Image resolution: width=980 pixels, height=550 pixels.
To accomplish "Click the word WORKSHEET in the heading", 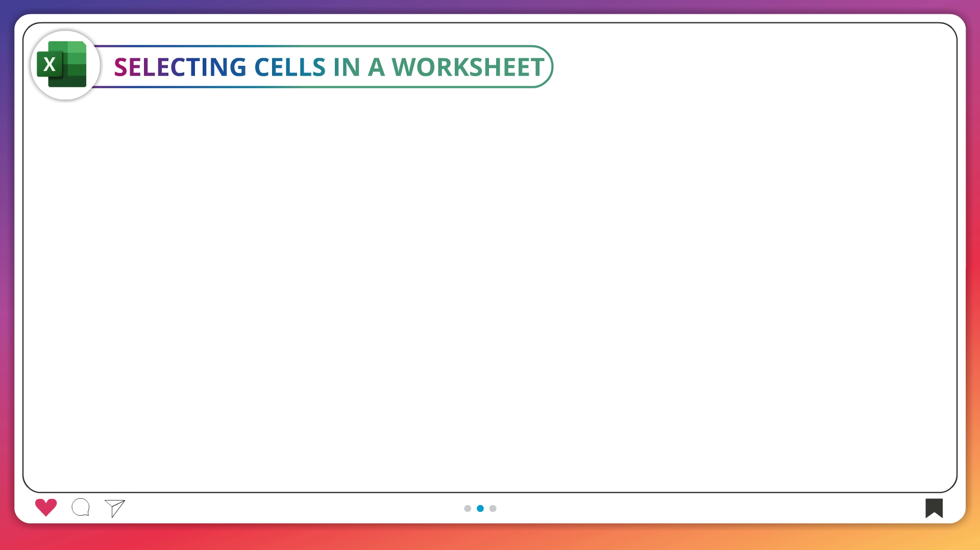I will (468, 67).
